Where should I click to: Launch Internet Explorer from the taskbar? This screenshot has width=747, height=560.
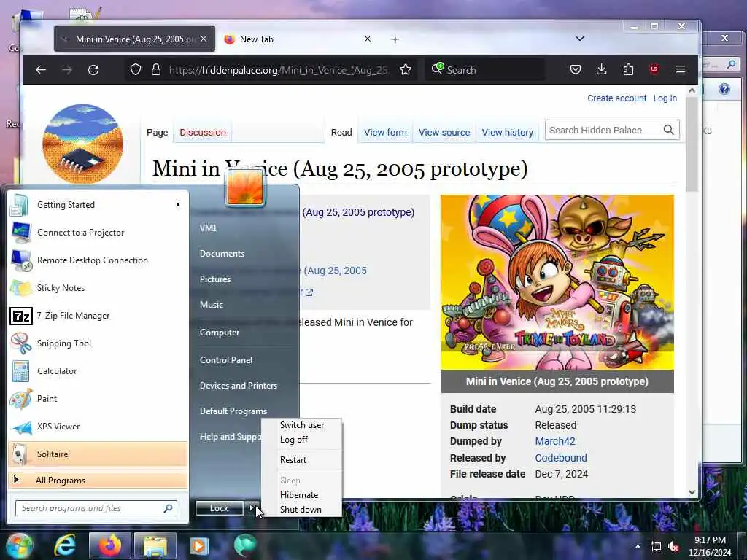(x=65, y=545)
